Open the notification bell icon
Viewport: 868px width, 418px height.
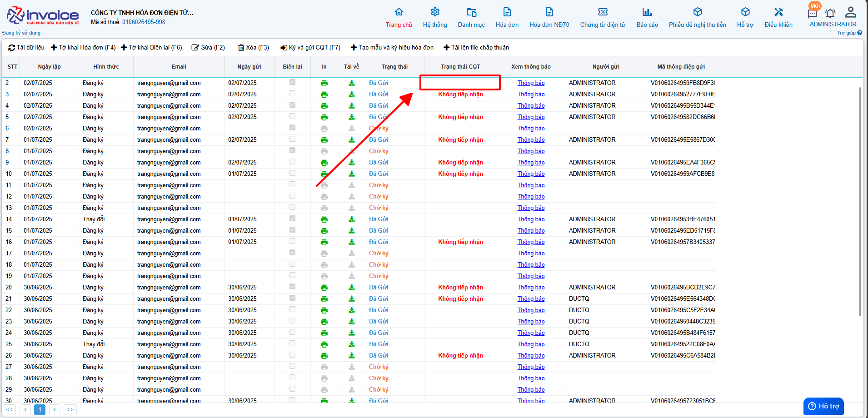830,13
